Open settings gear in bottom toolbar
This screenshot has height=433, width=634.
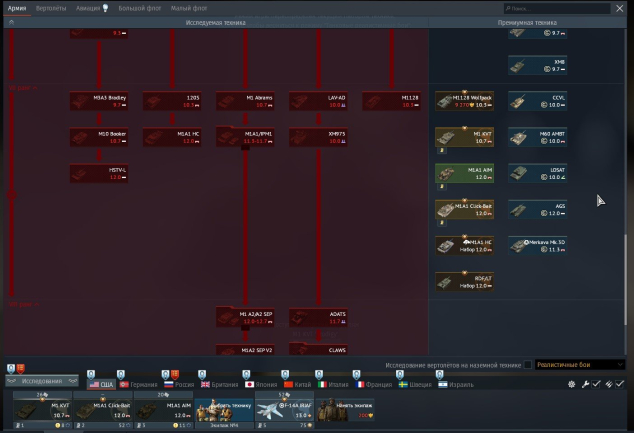[572, 384]
